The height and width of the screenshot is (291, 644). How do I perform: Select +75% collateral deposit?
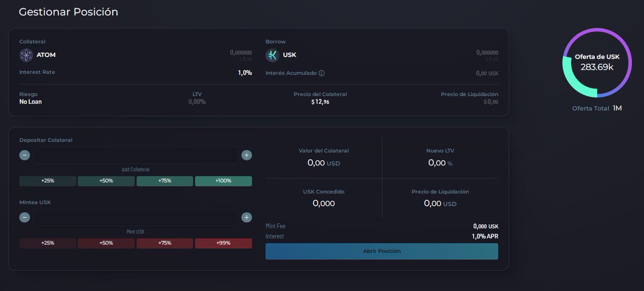165,181
